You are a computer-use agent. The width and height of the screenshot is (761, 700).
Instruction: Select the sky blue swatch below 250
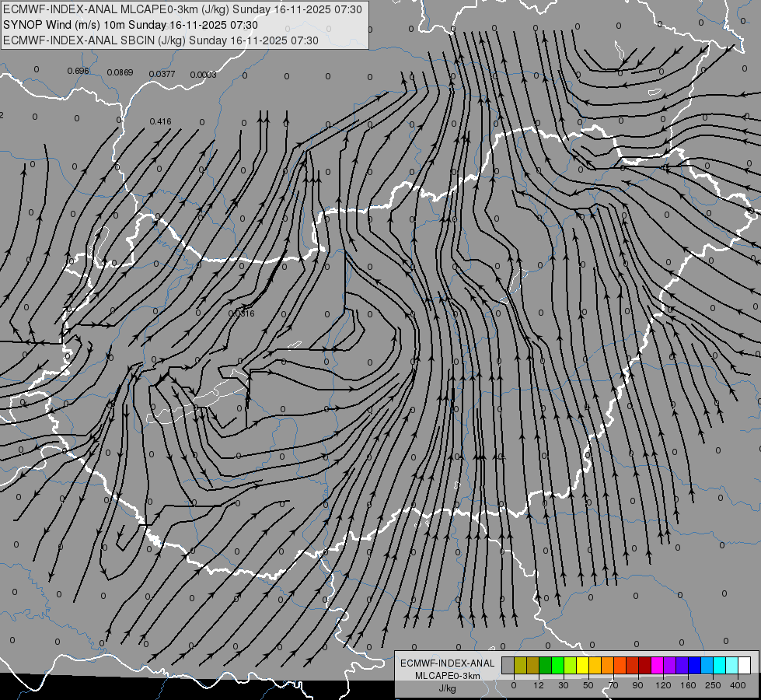coord(707,665)
